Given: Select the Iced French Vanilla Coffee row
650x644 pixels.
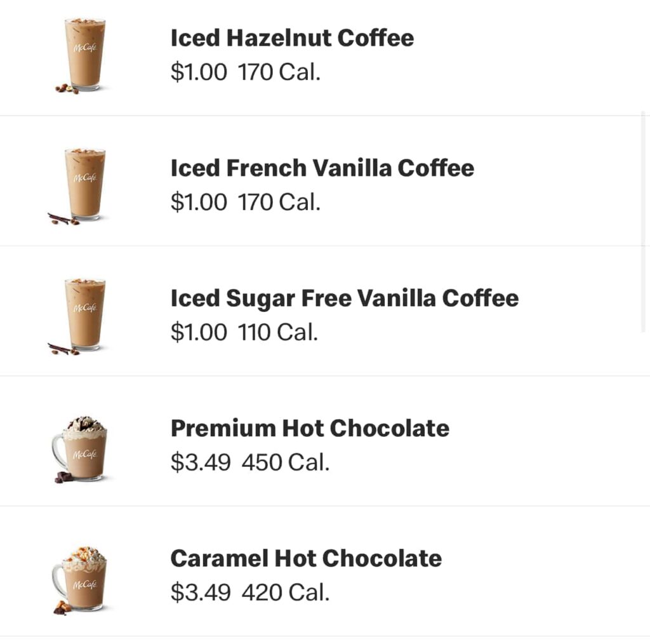Looking at the screenshot, I should [325, 181].
